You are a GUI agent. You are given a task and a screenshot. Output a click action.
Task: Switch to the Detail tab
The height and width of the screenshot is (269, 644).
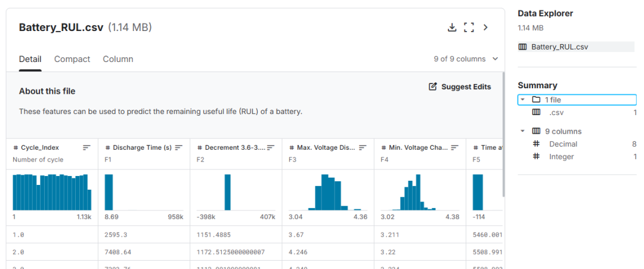tap(30, 59)
